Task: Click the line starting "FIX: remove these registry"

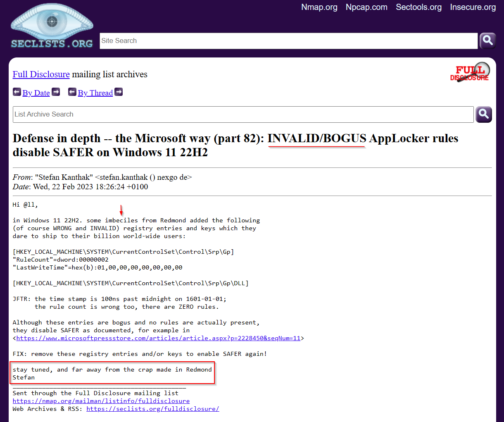Action: pyautogui.click(x=140, y=354)
